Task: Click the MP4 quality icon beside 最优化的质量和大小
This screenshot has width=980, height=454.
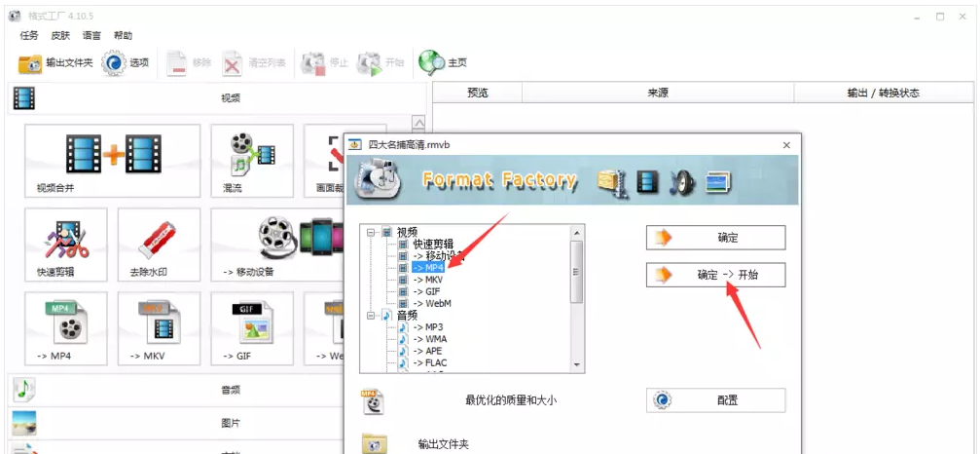Action: click(373, 401)
